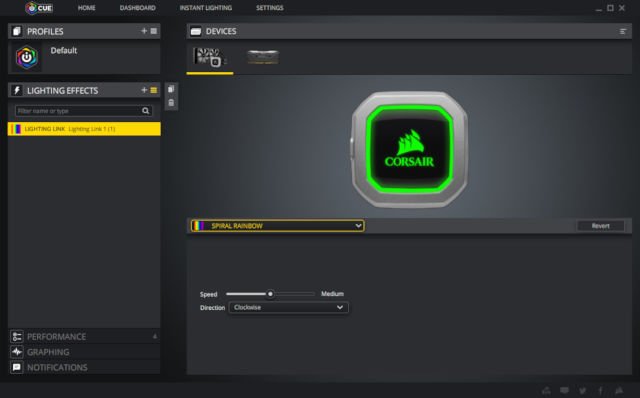The height and width of the screenshot is (398, 640).
Task: Open the Devices panel options menu icon
Action: (623, 31)
